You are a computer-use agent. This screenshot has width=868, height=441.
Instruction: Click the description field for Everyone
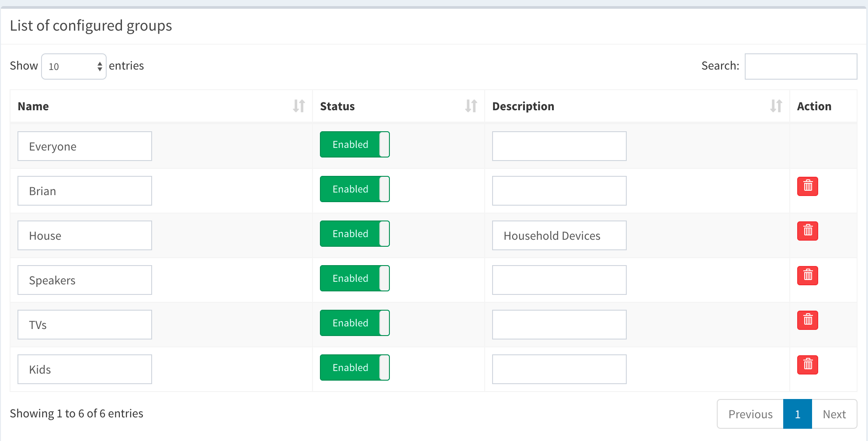pyautogui.click(x=559, y=146)
